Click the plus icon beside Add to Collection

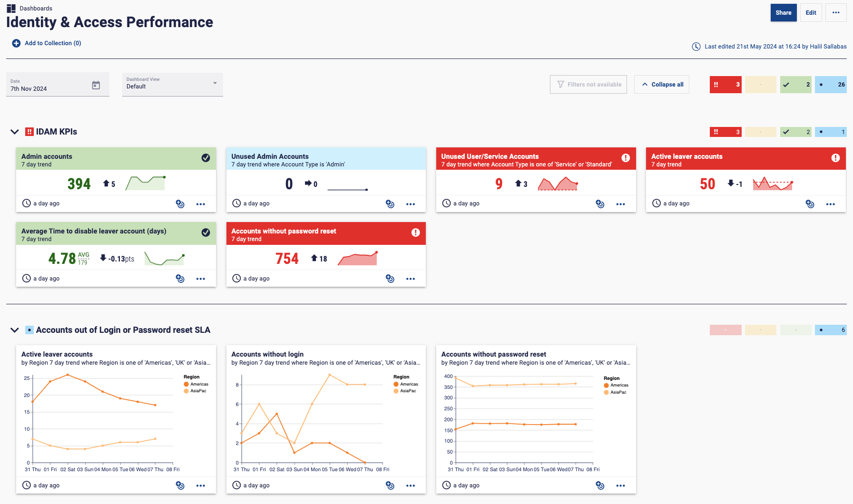16,43
